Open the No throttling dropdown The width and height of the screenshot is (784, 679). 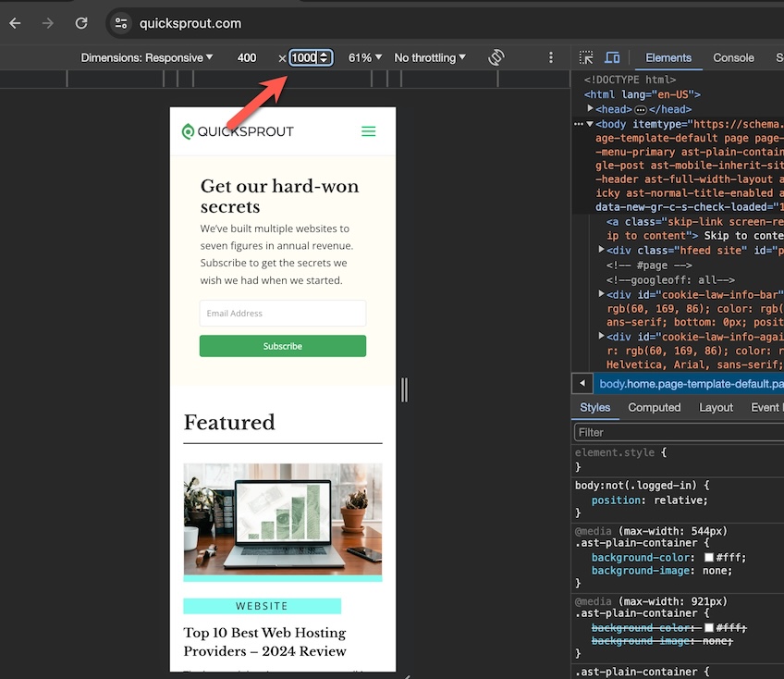tap(430, 58)
